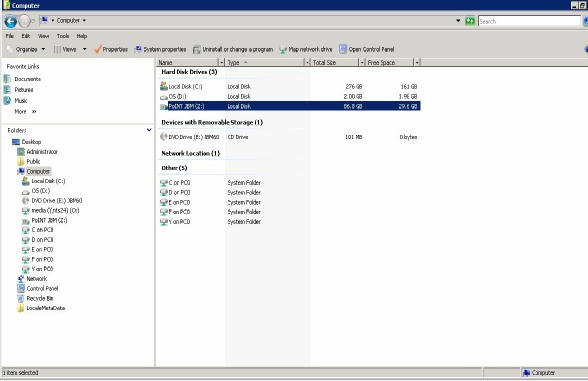Click the Control Panel icon in Folders tree
The image size is (588, 381).
21,288
